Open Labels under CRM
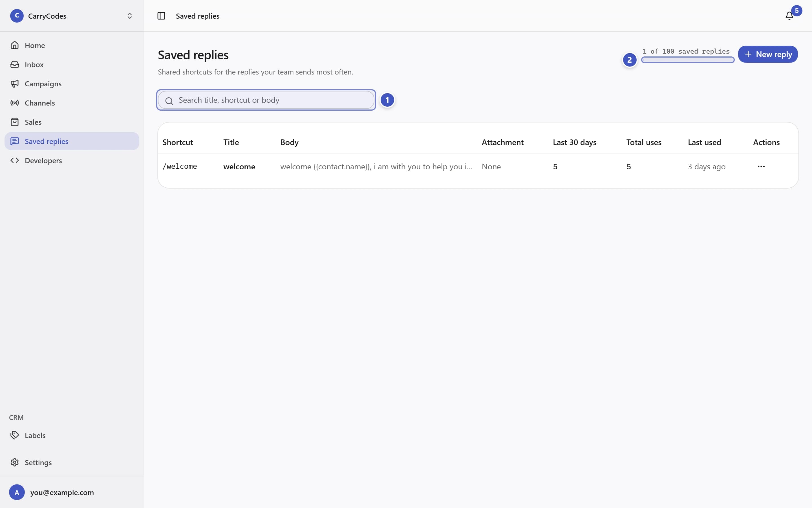Viewport: 812px width, 508px height. 72,435
